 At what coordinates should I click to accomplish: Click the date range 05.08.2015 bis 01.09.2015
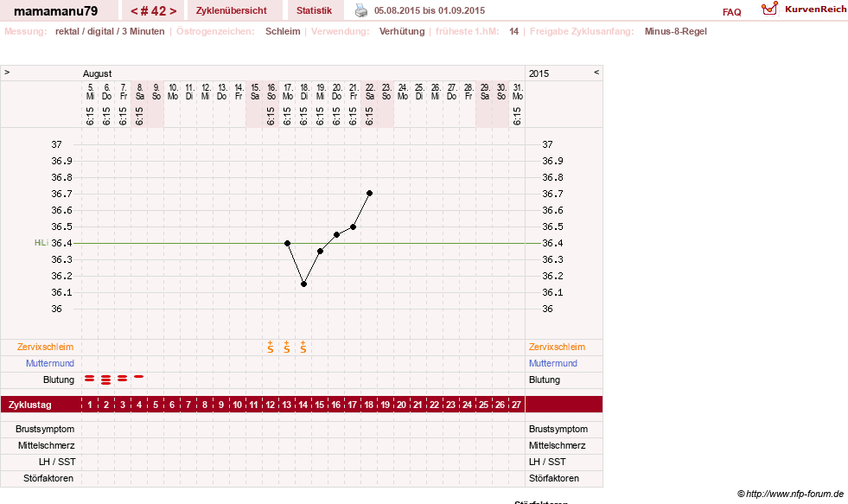[x=430, y=11]
